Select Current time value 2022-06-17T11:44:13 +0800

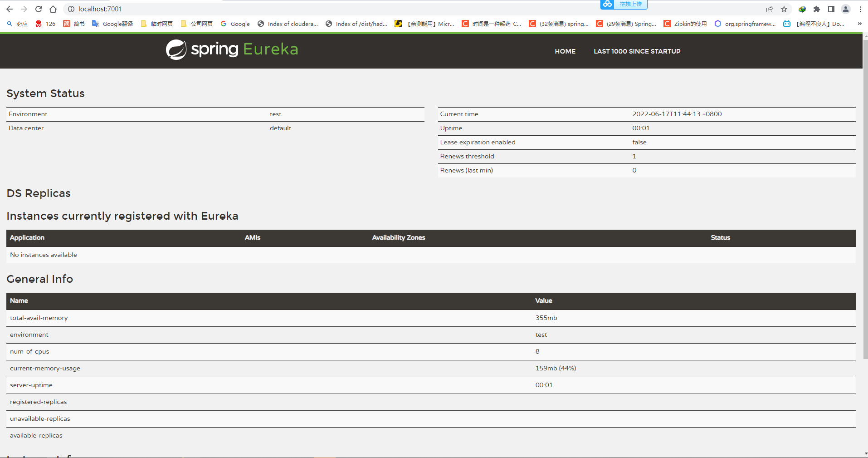(677, 114)
